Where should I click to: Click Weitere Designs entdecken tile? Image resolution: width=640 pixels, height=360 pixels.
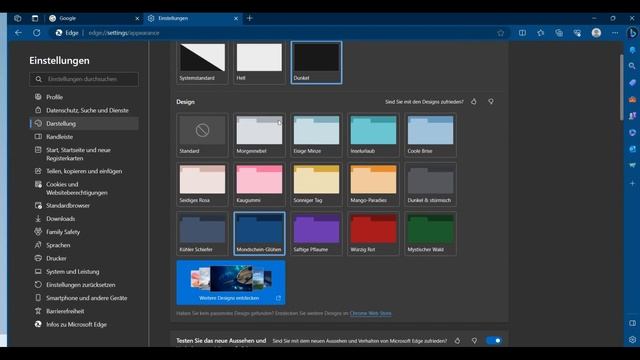231,283
